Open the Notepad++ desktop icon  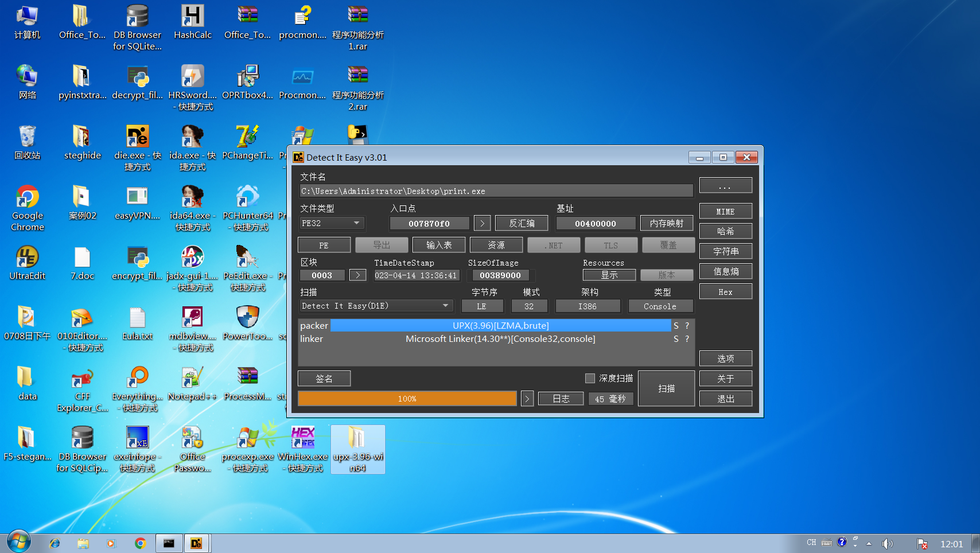pyautogui.click(x=192, y=384)
